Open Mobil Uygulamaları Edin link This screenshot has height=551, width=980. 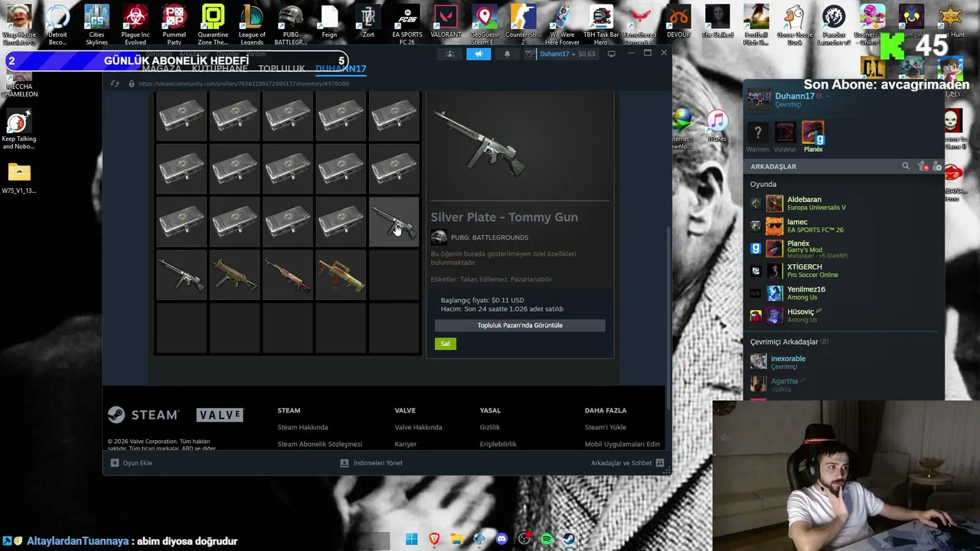(622, 444)
